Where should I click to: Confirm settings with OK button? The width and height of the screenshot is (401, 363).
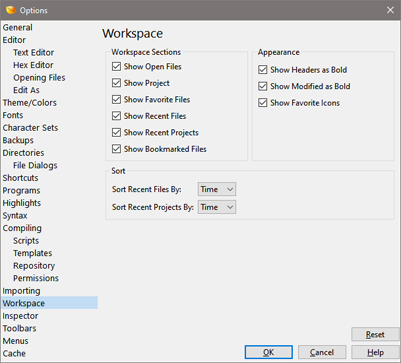[269, 352]
